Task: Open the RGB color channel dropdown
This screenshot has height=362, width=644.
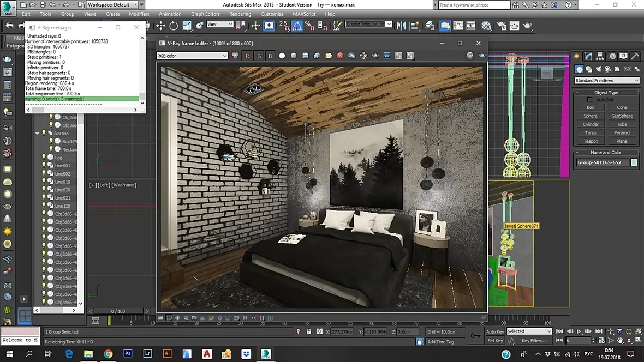Action: coord(192,56)
